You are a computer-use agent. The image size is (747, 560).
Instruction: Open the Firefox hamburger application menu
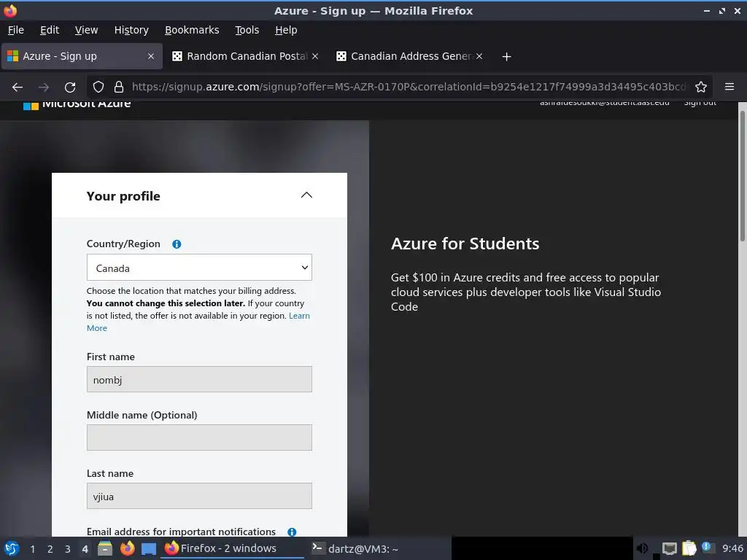pyautogui.click(x=729, y=87)
